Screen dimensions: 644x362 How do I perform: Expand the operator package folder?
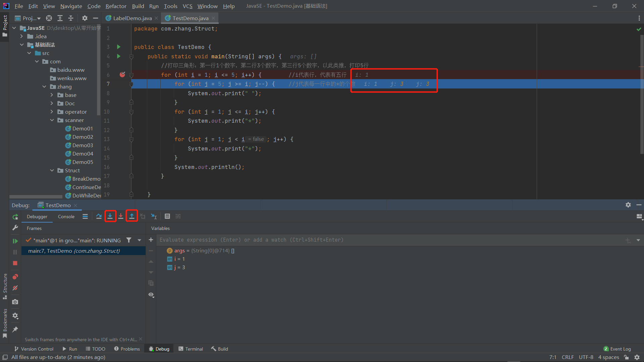click(x=52, y=112)
